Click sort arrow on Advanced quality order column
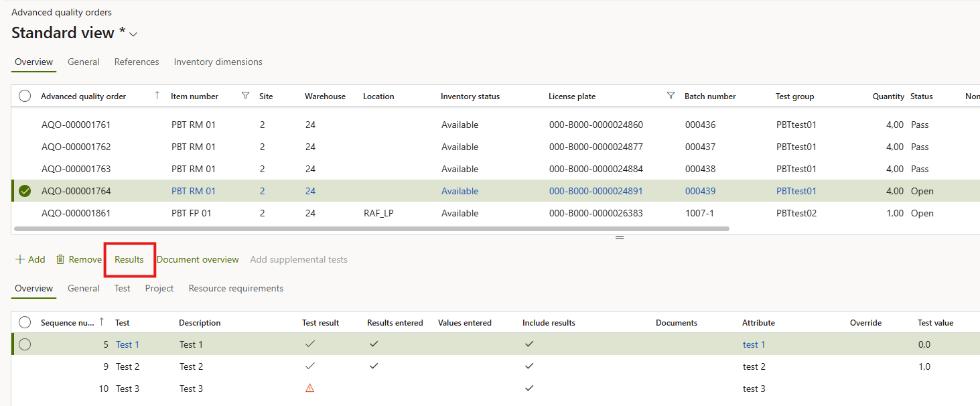The image size is (980, 406). click(157, 96)
